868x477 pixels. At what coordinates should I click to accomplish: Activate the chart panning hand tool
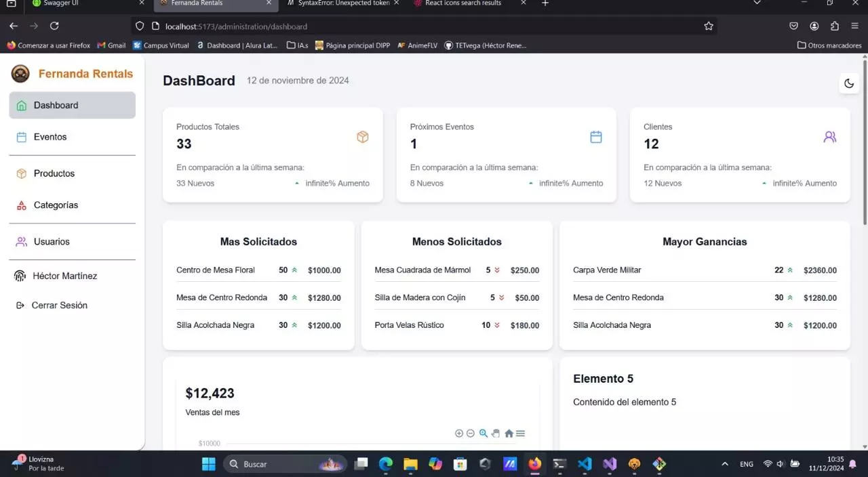496,434
